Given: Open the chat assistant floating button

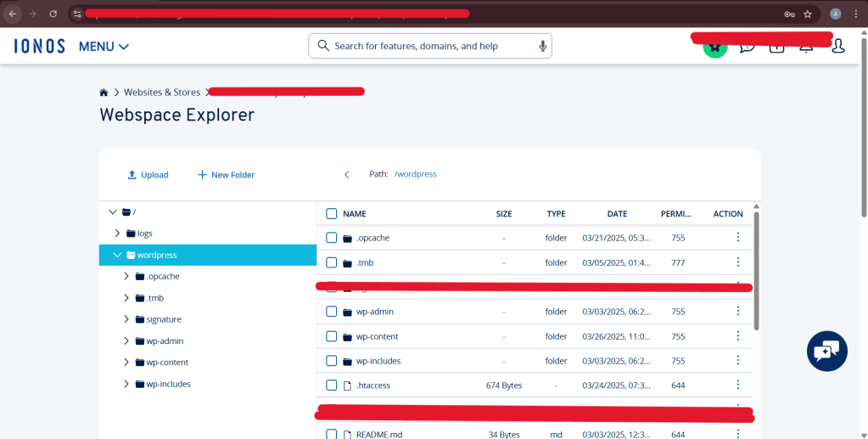Looking at the screenshot, I should click(x=827, y=351).
